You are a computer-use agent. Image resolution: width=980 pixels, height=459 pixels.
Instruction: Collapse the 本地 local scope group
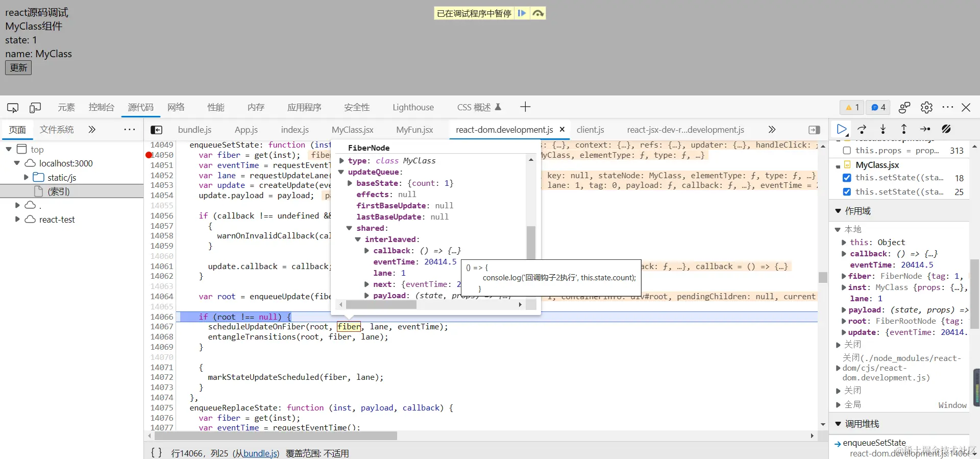[x=838, y=229]
